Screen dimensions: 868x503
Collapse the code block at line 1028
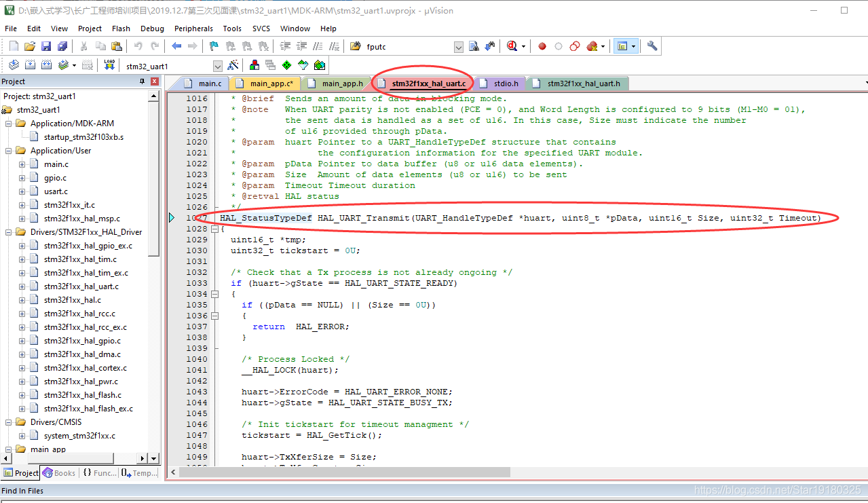[215, 229]
